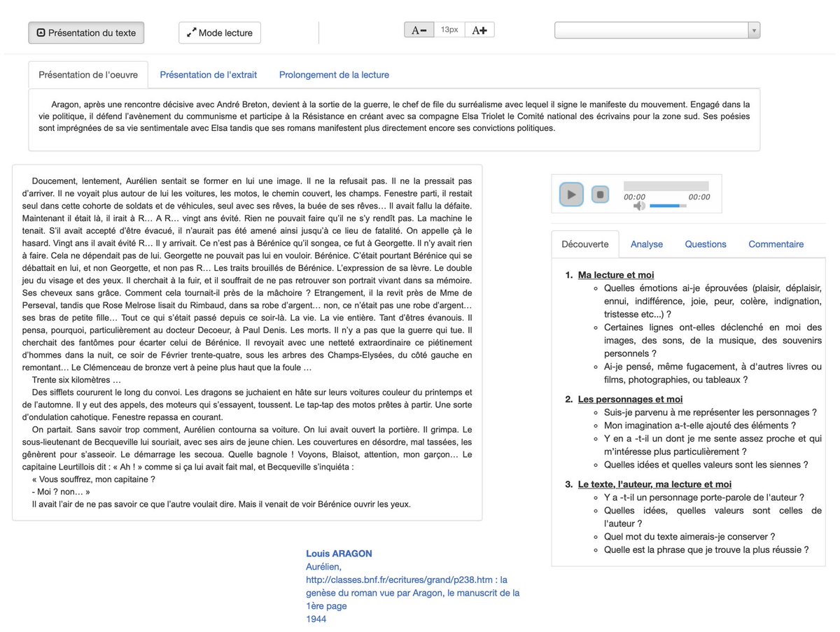Select the Présentation de l'oeuvre tab
This screenshot has height=632, width=840.
pyautogui.click(x=88, y=75)
